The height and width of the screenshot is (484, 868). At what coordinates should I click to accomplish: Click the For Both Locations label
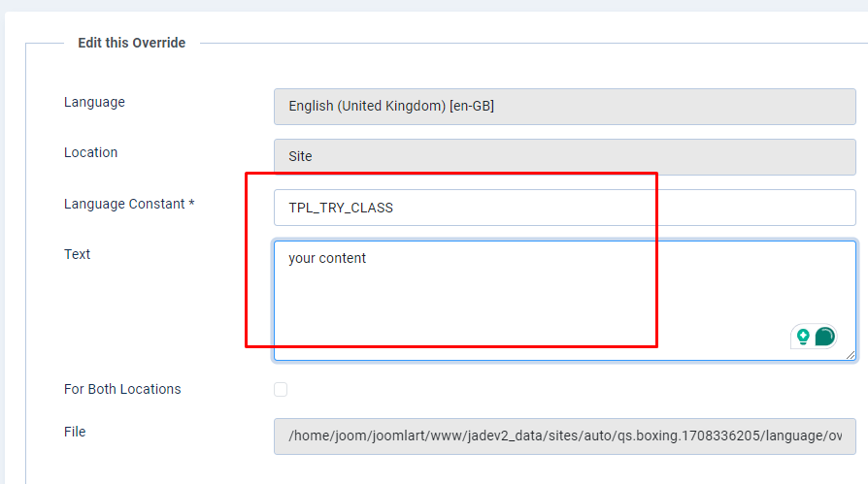point(122,389)
